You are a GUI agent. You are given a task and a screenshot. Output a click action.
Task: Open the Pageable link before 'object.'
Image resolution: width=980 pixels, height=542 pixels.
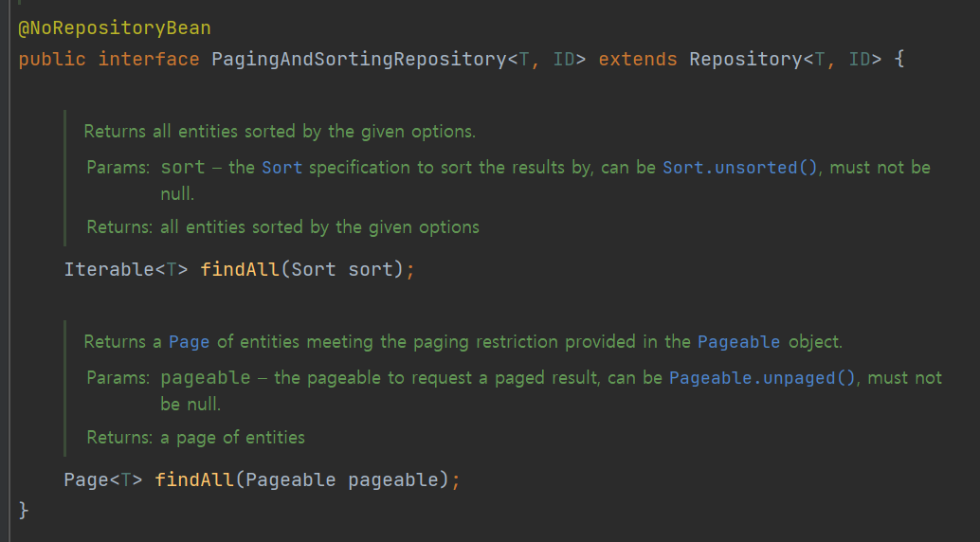738,342
